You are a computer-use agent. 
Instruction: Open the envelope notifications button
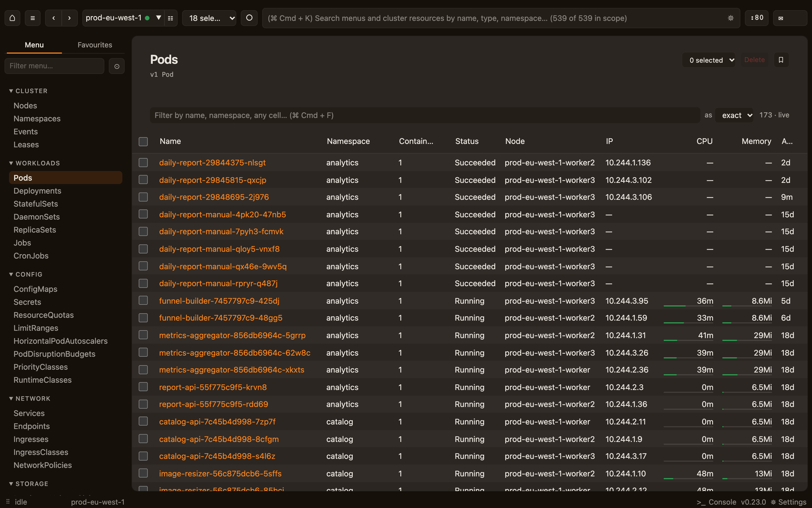[x=790, y=18]
